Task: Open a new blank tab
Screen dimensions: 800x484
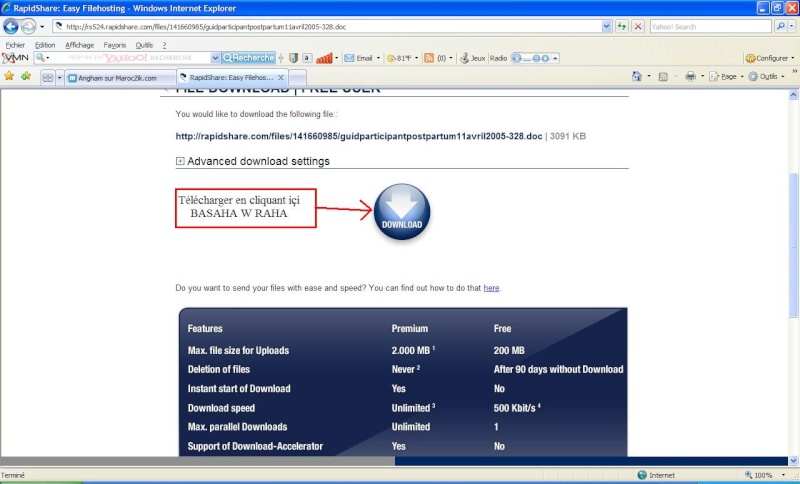Action: coord(297,78)
